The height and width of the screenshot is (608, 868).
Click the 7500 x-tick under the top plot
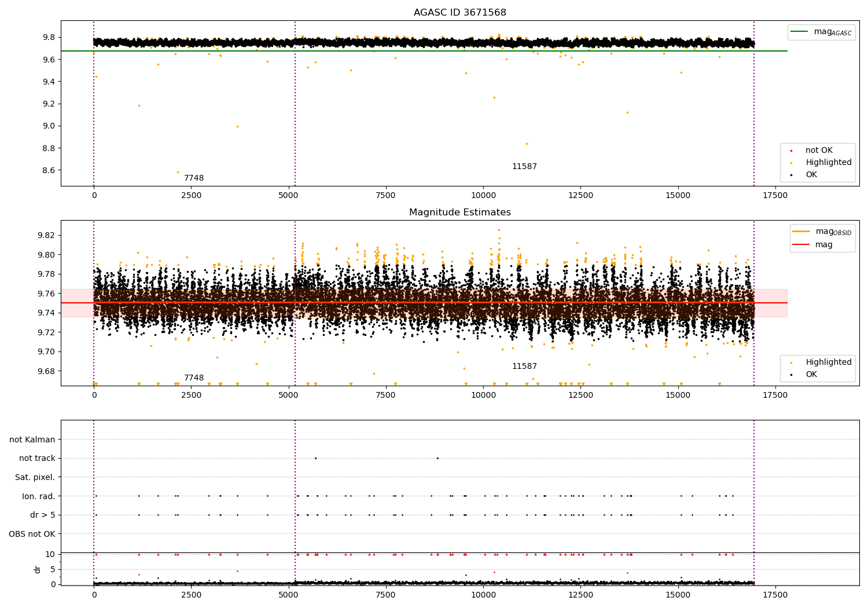tap(385, 195)
